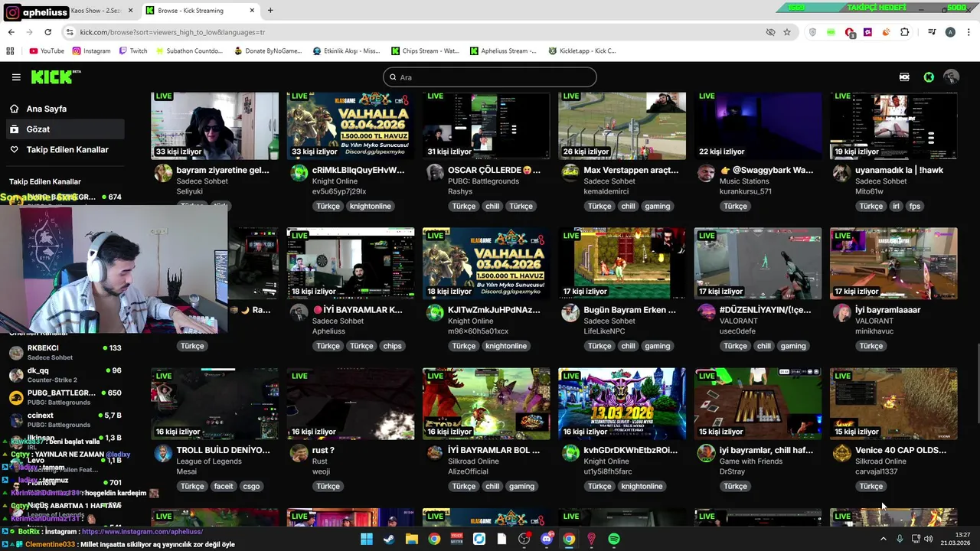980x551 pixels.
Task: Click the site info icon in address bar
Action: [70, 32]
